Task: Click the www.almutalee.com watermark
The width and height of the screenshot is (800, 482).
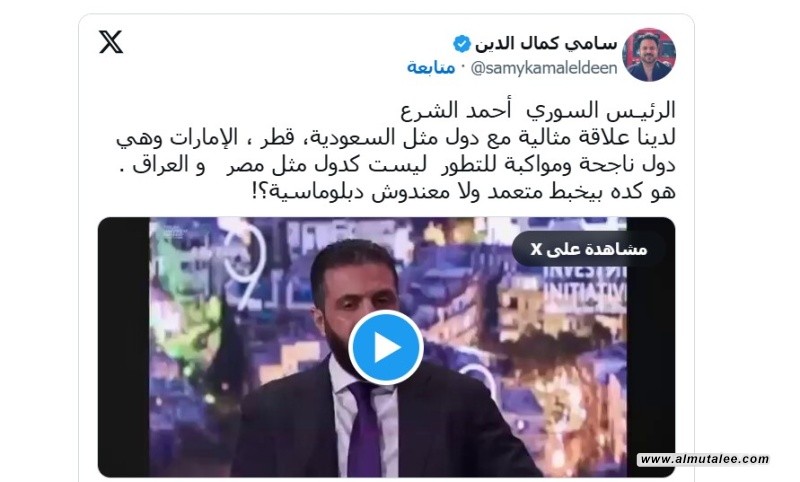Action: tap(704, 459)
